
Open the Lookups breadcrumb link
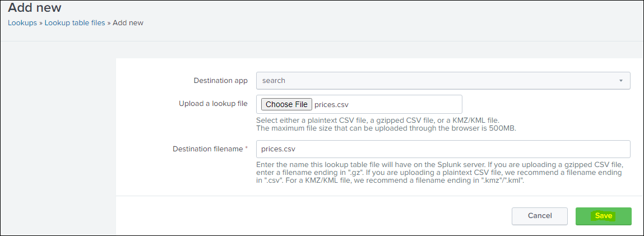22,23
